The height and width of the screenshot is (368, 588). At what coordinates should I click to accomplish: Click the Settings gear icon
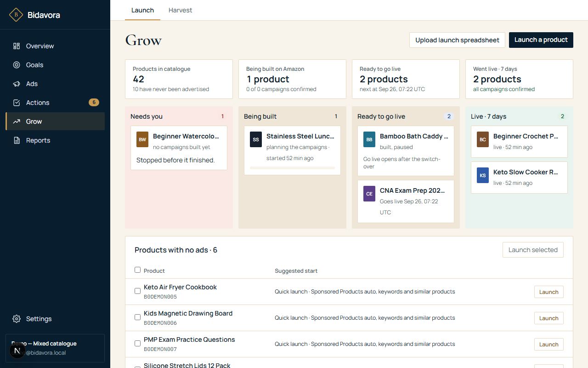[17, 319]
